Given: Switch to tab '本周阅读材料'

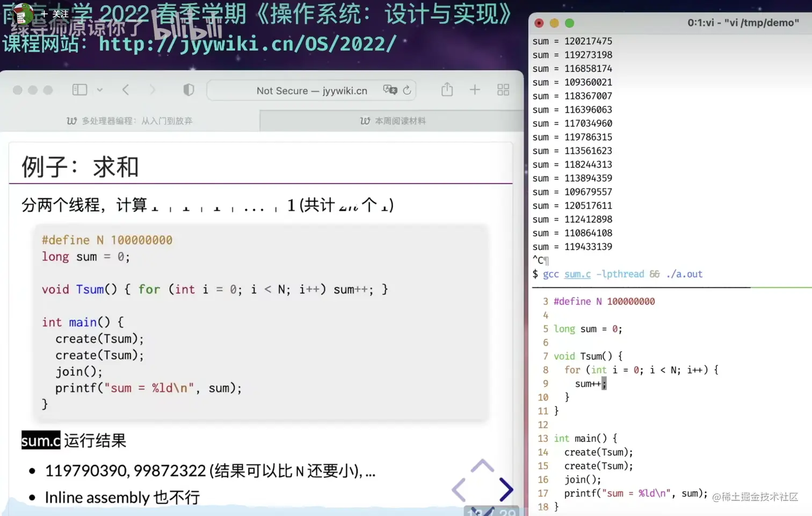Looking at the screenshot, I should click(x=393, y=121).
